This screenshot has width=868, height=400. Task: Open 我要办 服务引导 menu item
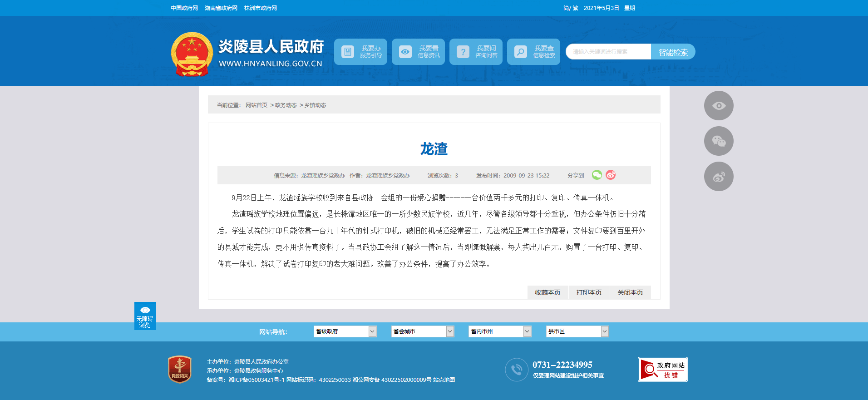pos(360,52)
